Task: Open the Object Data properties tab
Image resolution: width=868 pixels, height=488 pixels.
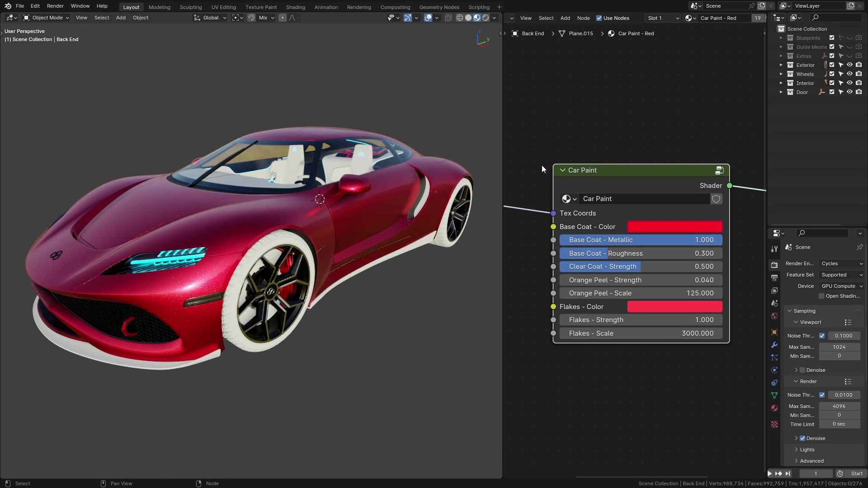Action: point(774,395)
